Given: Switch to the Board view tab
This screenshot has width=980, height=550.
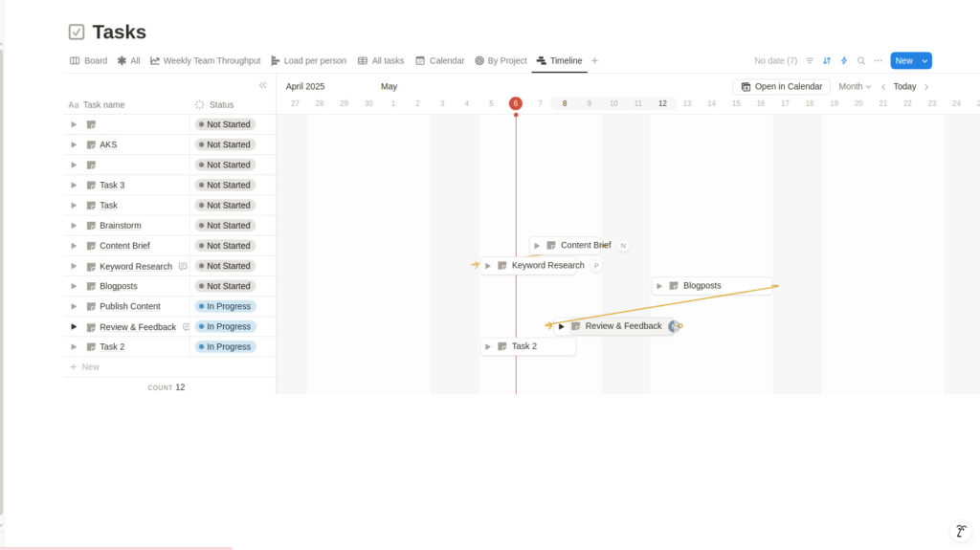Looking at the screenshot, I should click(88, 60).
